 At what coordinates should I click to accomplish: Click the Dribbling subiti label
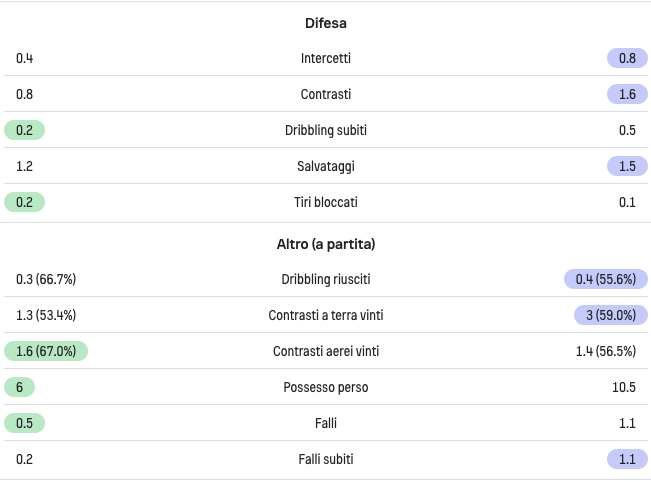[326, 130]
